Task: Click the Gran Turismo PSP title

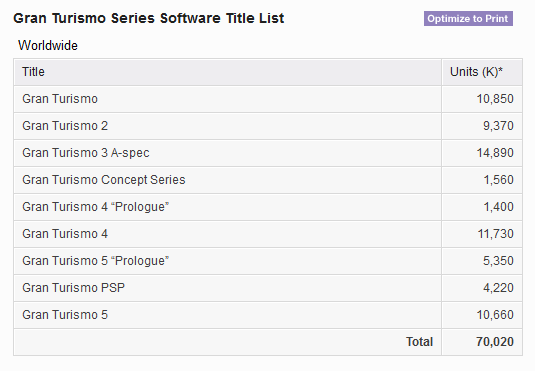Action: (73, 288)
